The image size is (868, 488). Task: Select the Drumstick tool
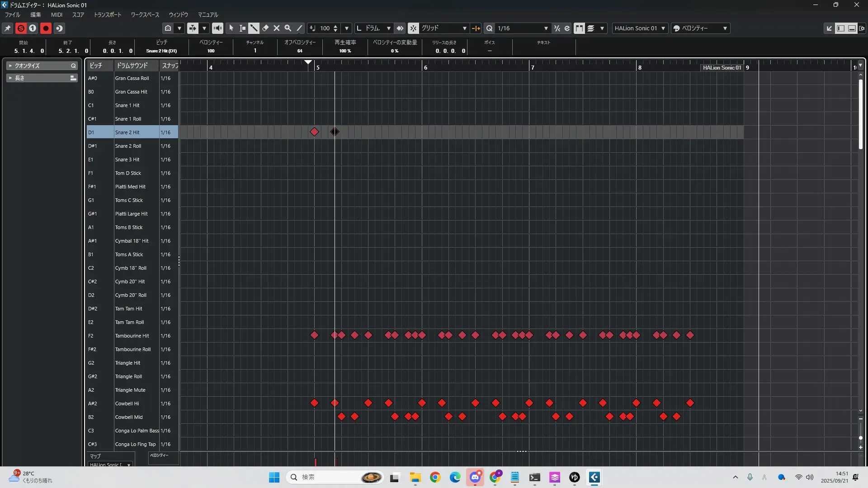tap(254, 28)
